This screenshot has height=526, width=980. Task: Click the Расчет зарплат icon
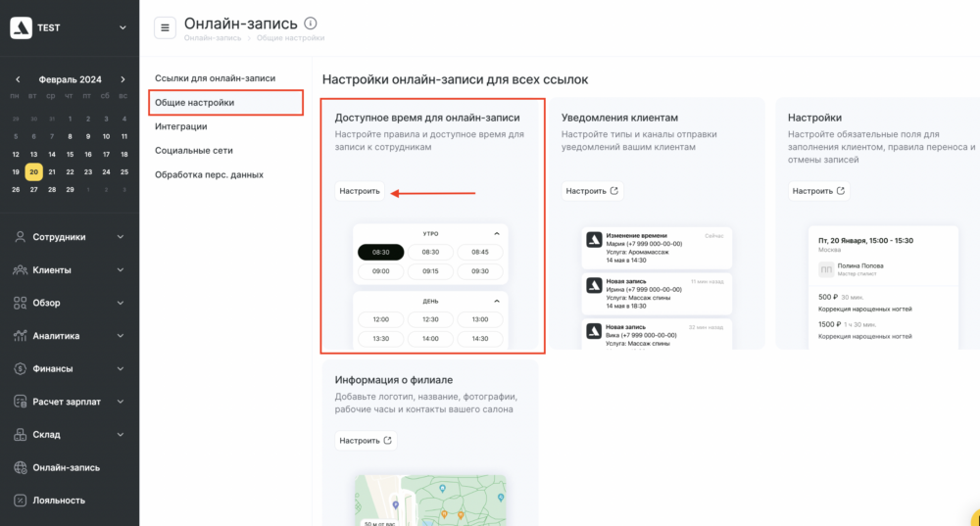(x=20, y=402)
